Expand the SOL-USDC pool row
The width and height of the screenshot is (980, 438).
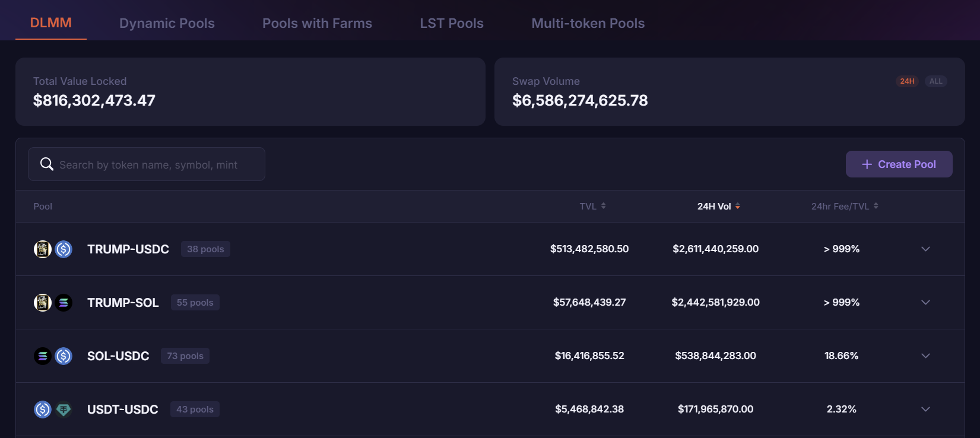point(925,356)
